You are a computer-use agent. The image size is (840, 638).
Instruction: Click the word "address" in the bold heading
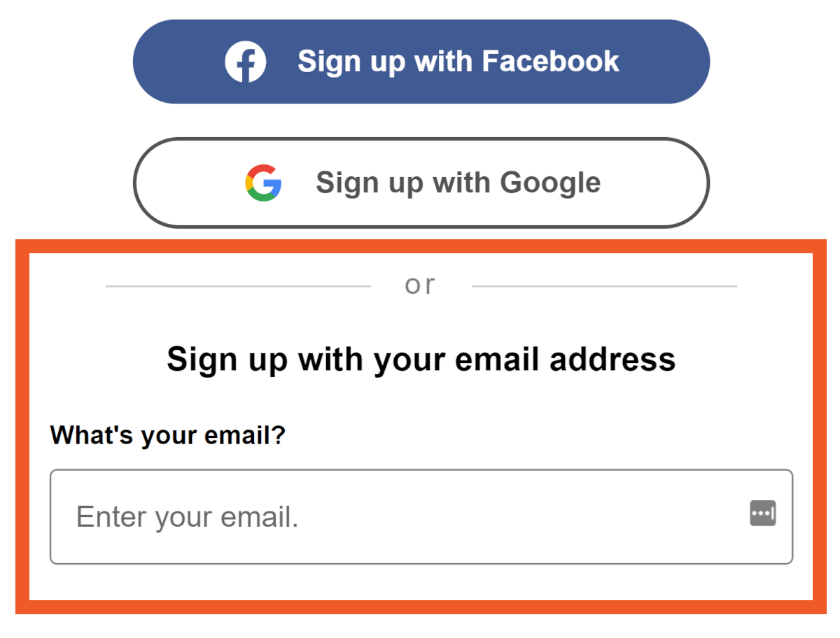(x=612, y=360)
